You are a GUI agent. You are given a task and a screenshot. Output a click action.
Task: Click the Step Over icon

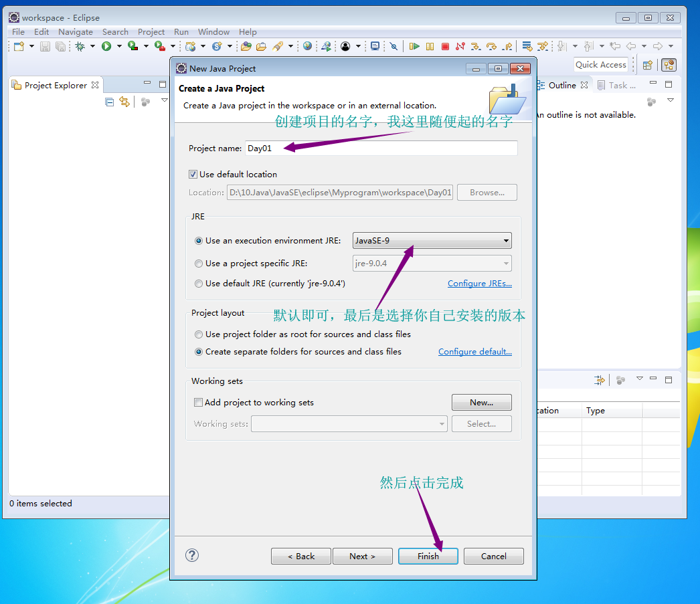pos(491,46)
